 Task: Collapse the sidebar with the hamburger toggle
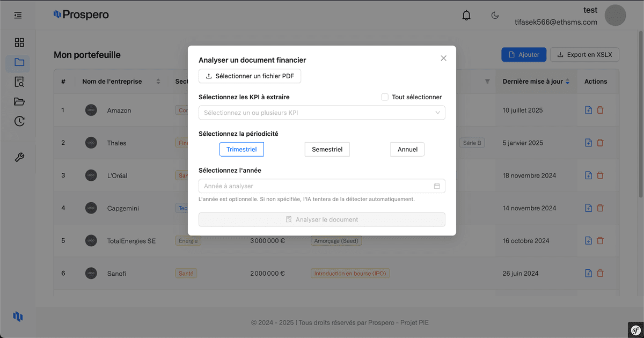click(18, 15)
